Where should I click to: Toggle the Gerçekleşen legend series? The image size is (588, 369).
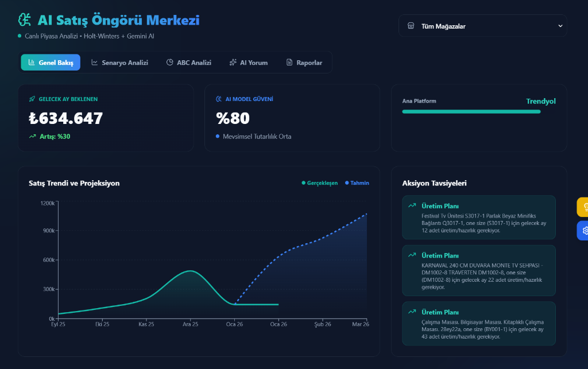(320, 183)
